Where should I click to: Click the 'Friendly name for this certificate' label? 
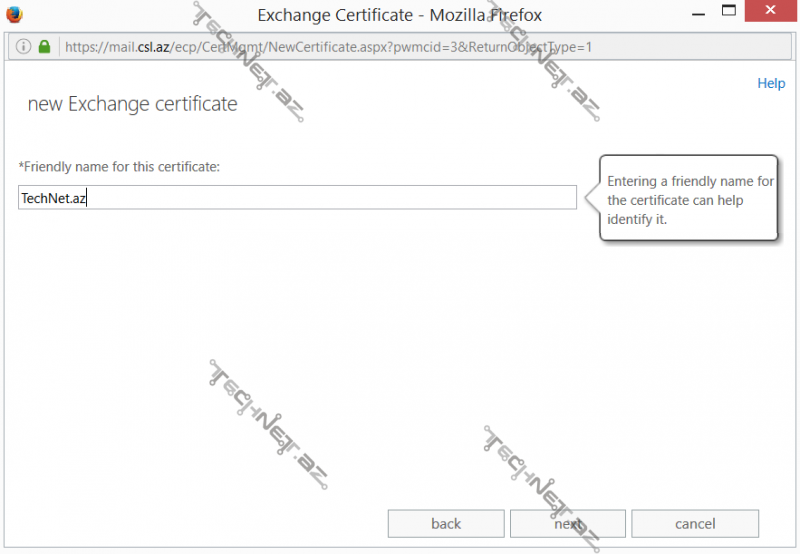(119, 166)
